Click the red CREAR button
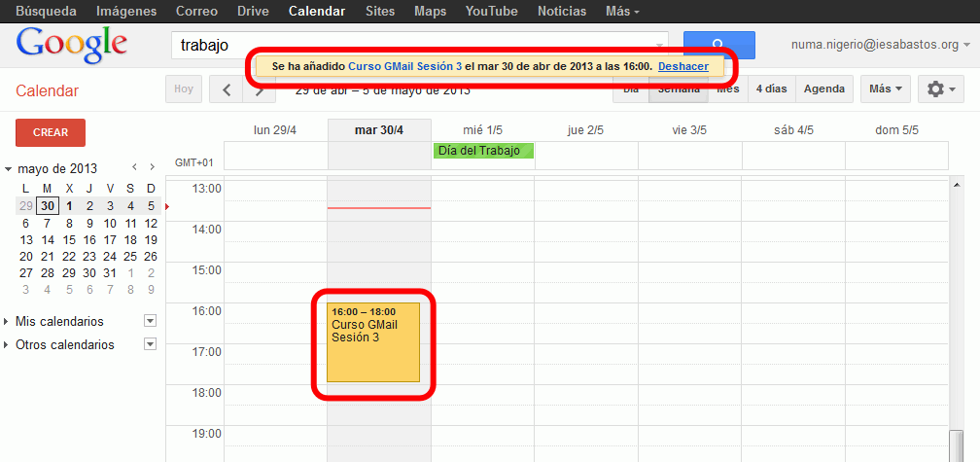This screenshot has height=462, width=980. (x=51, y=132)
